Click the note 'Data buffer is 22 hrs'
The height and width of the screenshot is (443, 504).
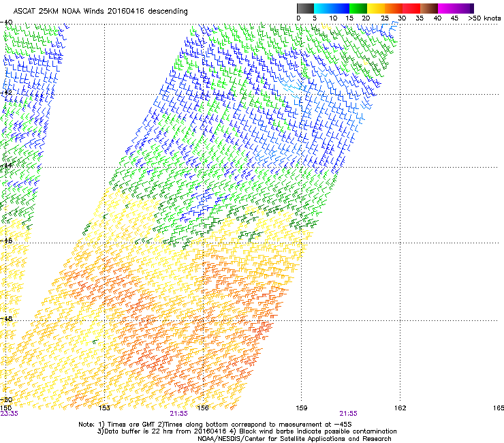[x=140, y=431]
